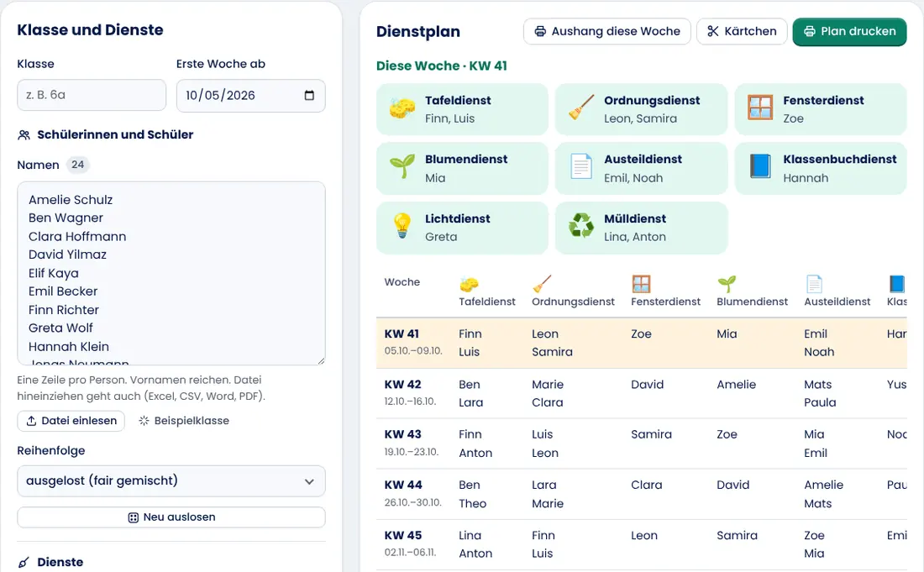Image resolution: width=924 pixels, height=572 pixels.
Task: Click the Erste Woche ab date field
Action: point(251,96)
